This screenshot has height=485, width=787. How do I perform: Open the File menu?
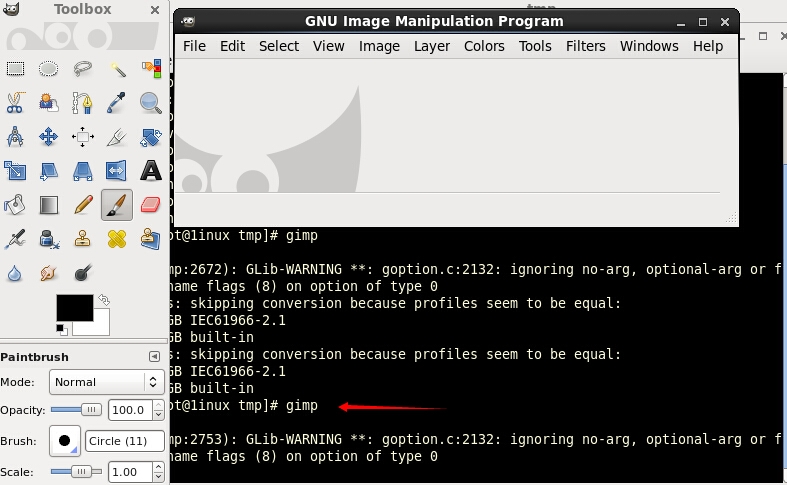(x=194, y=46)
